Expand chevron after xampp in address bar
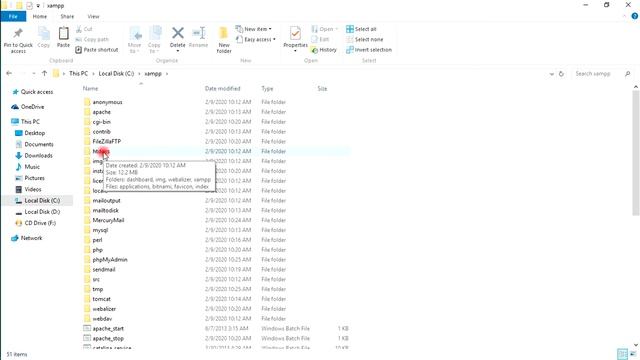The width and height of the screenshot is (640, 360). (x=167, y=74)
